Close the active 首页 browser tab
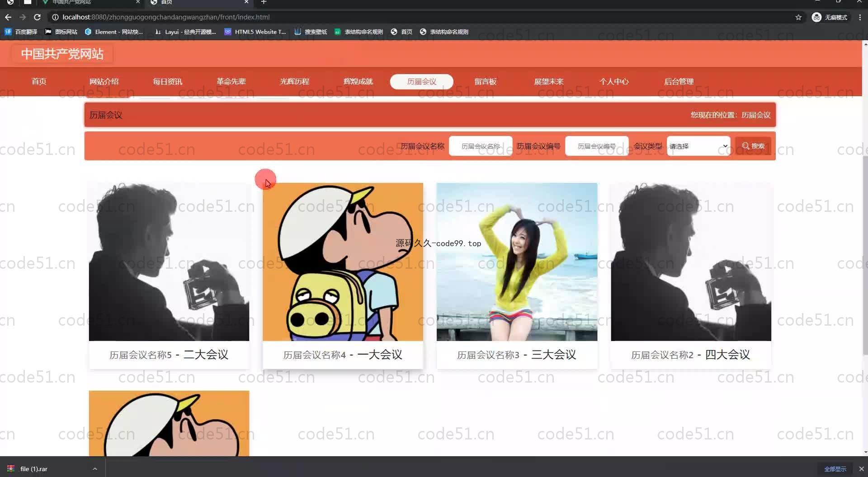 [246, 2]
